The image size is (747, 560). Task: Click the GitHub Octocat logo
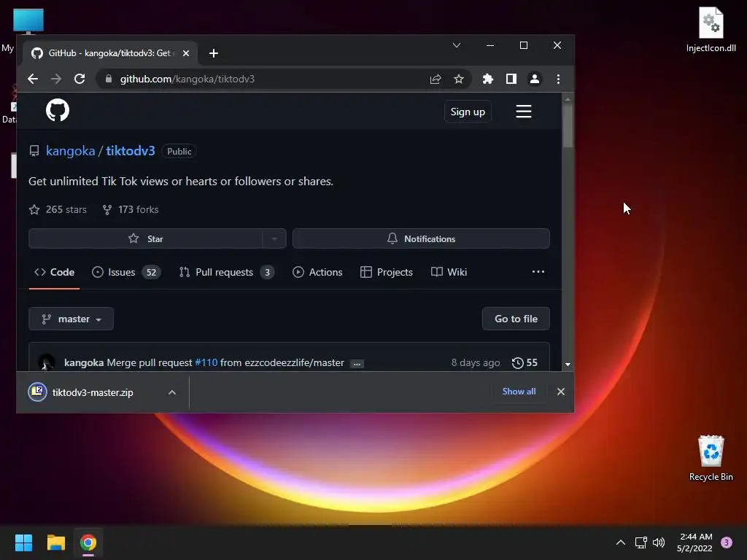(58, 111)
